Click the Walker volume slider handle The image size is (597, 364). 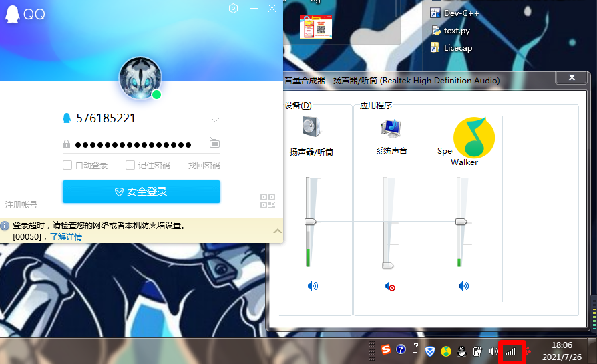coord(461,222)
